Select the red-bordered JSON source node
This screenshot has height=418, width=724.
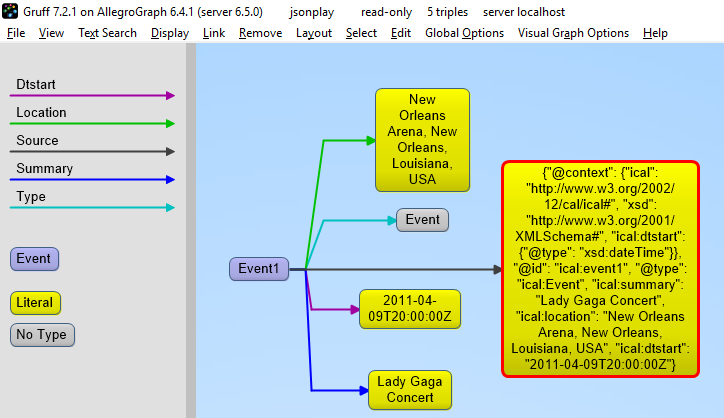pos(600,270)
